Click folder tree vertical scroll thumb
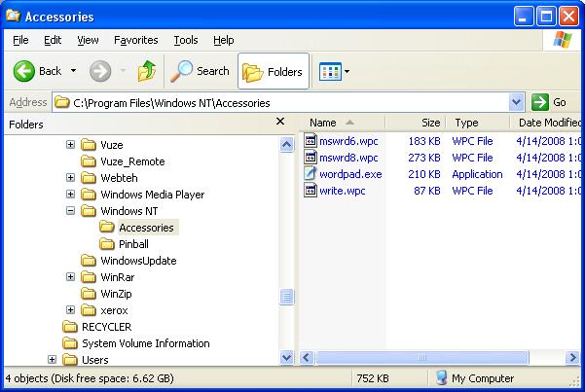This screenshot has width=585, height=392. tap(286, 297)
